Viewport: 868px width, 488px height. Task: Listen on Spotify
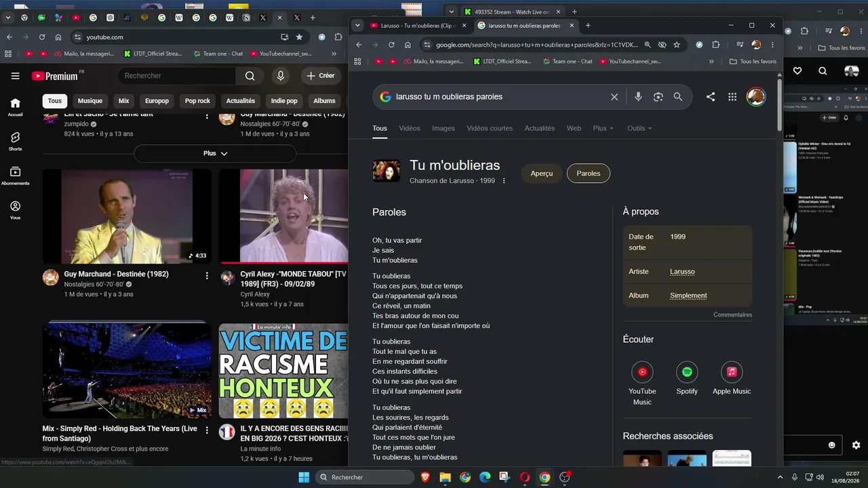tap(687, 378)
